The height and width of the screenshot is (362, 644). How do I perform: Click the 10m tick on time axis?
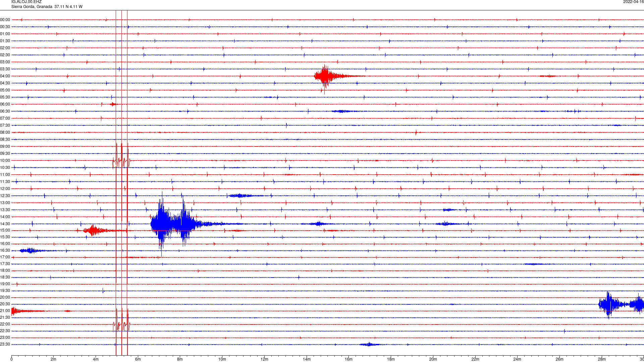pyautogui.click(x=222, y=359)
